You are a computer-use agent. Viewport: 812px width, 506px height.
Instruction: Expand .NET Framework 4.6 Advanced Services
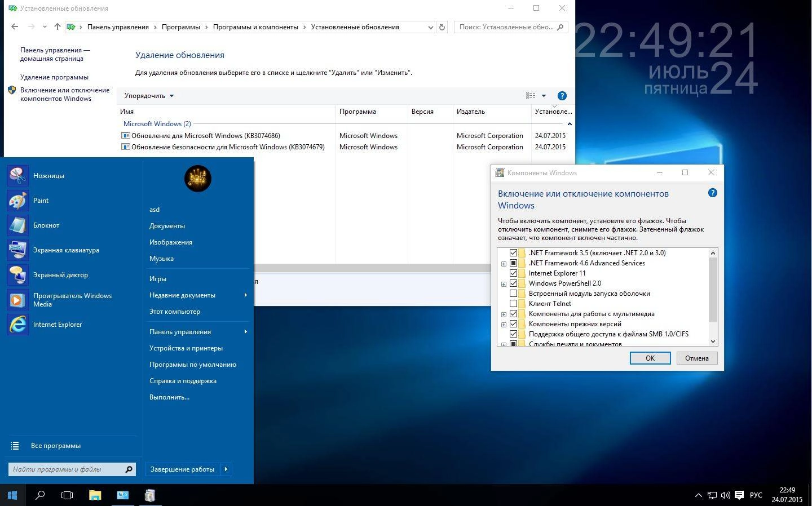(504, 264)
